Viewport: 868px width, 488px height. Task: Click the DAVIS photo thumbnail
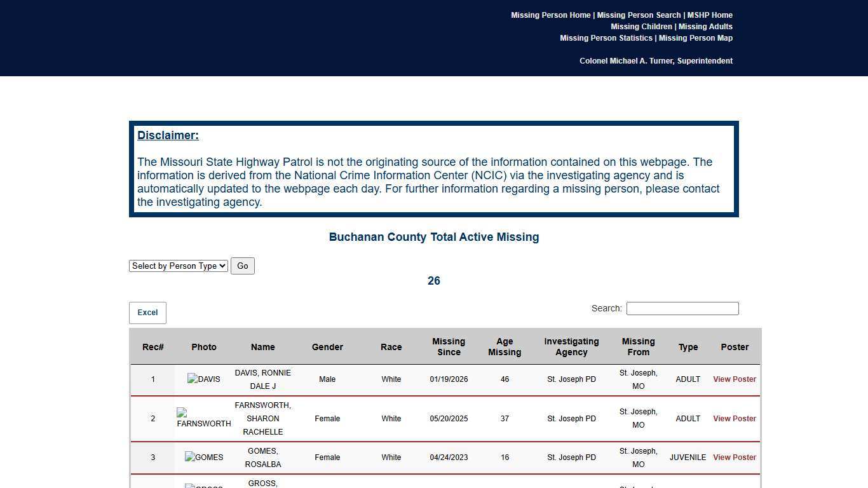tap(203, 379)
